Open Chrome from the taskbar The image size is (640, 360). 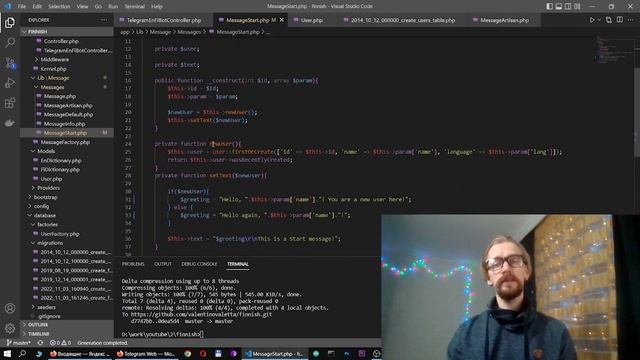click(x=187, y=353)
